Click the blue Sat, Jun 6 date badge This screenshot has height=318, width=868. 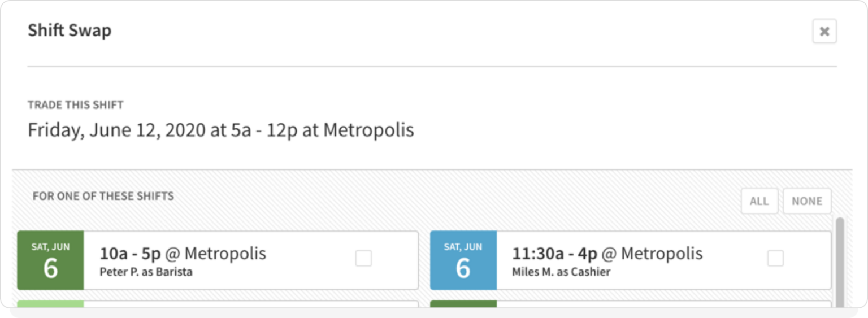pos(463,260)
